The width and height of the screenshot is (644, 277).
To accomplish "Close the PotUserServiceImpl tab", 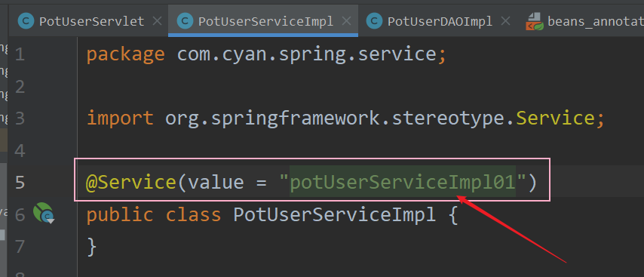I will 346,21.
